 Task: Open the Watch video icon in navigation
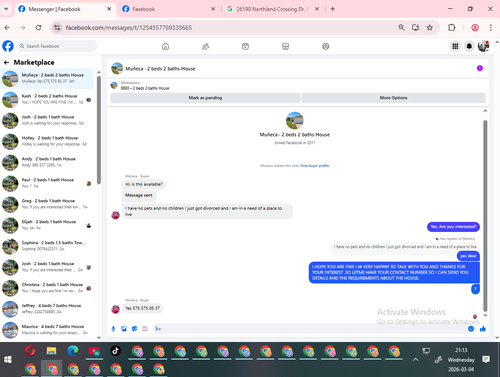[245, 46]
